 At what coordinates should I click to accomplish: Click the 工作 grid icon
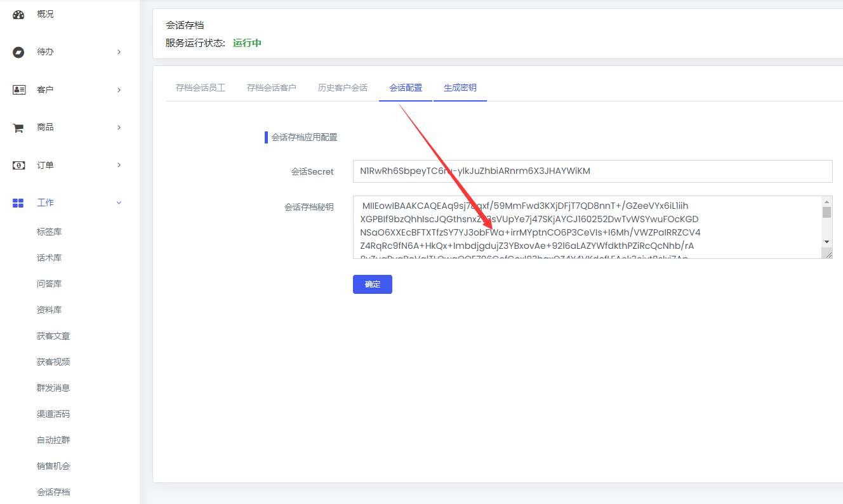point(18,203)
